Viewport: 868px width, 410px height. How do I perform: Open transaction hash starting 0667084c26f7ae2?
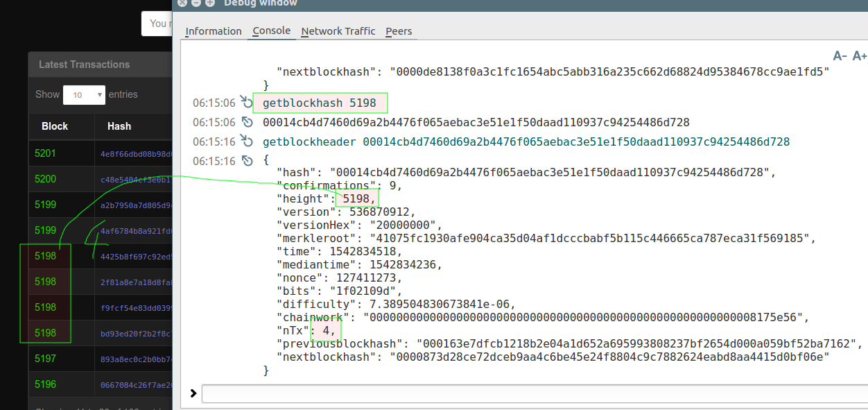[136, 385]
